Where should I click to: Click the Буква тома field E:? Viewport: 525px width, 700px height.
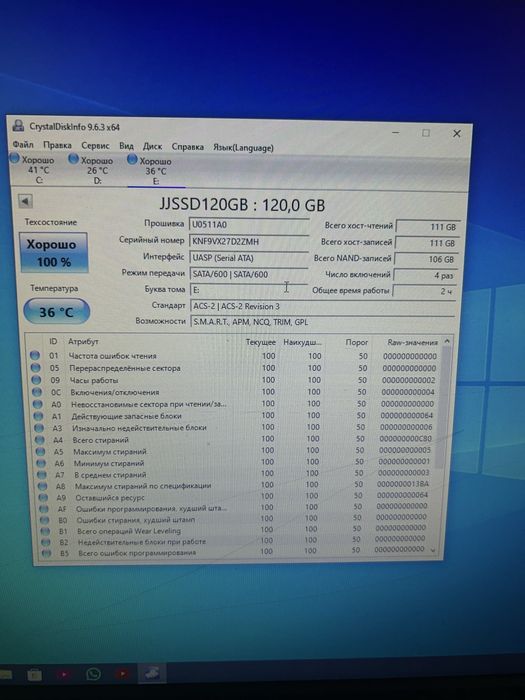[x=249, y=290]
